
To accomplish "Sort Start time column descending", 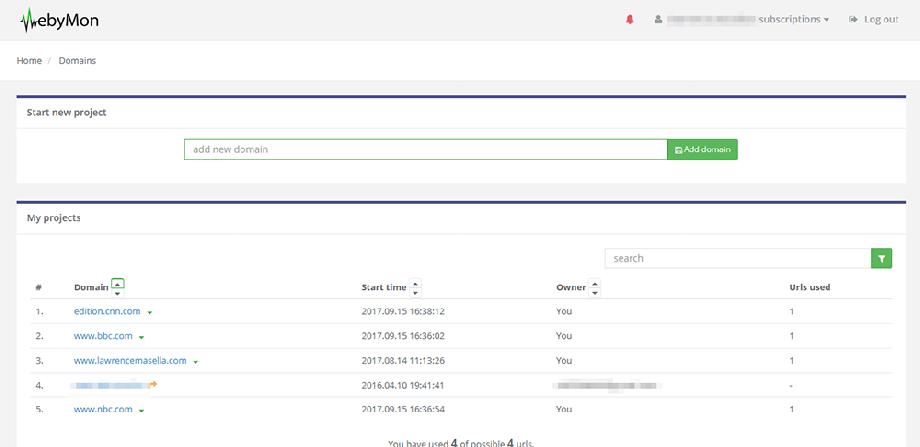I will pyautogui.click(x=415, y=292).
